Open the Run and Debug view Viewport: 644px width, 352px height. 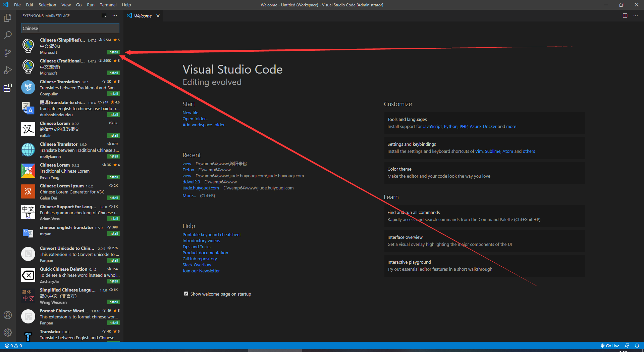pyautogui.click(x=8, y=70)
